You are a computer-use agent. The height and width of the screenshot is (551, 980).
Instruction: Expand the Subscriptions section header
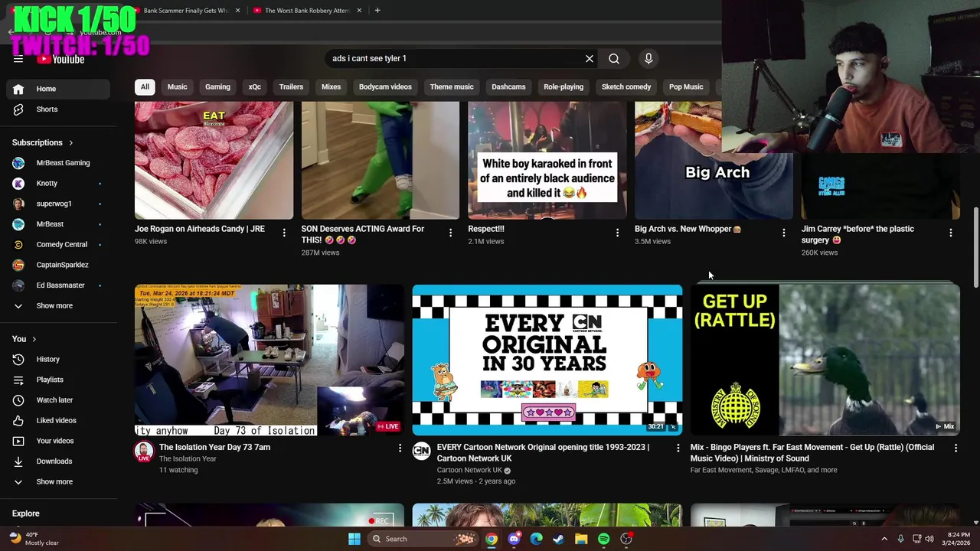pos(43,142)
